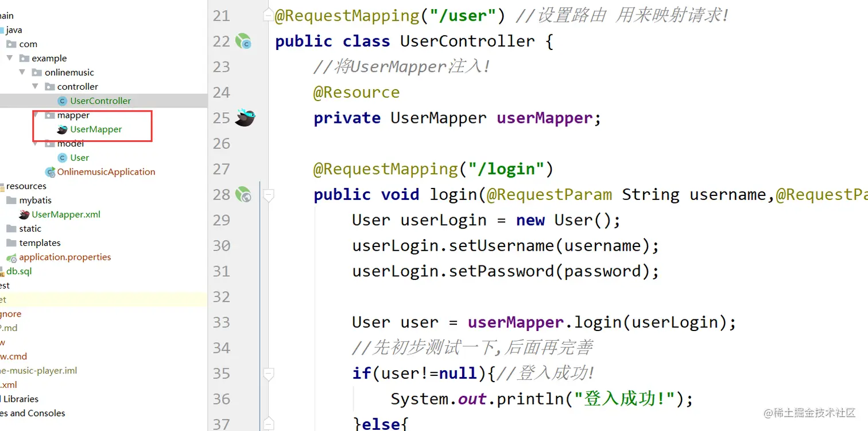Select the mapper package label
The height and width of the screenshot is (431, 868).
(73, 116)
